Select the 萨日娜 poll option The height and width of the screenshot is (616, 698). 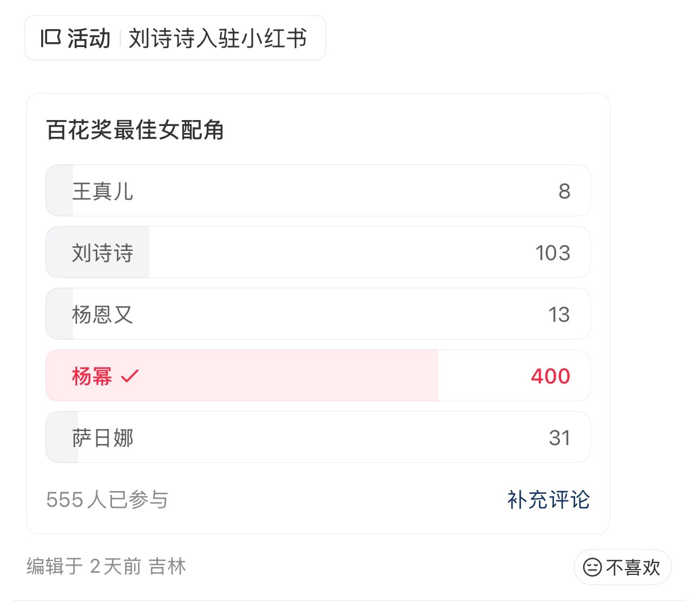point(318,437)
